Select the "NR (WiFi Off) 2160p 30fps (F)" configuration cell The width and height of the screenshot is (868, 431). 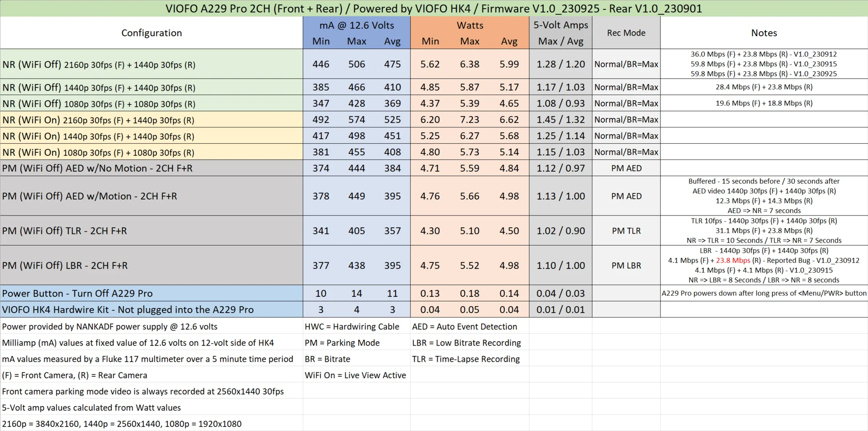coord(151,64)
